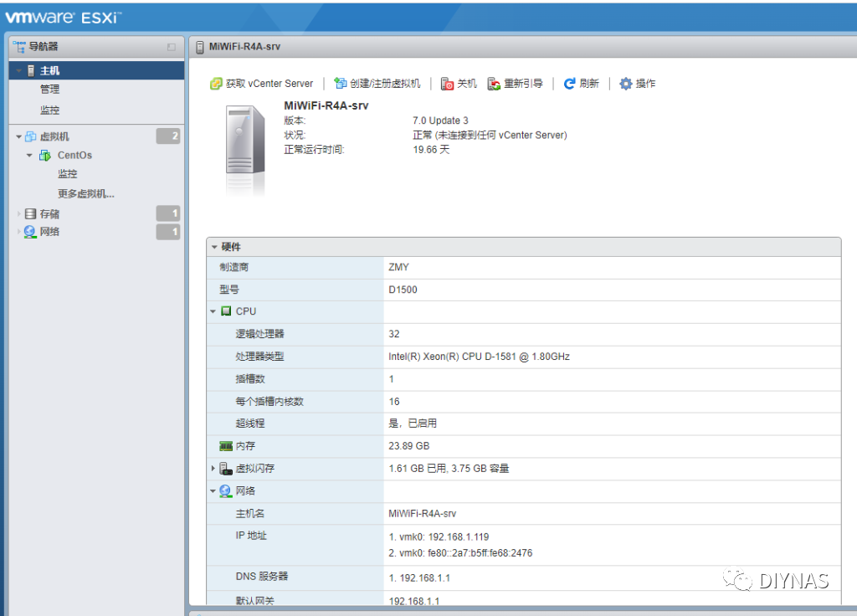Expand the 网络 node in Navigator
This screenshot has height=616, width=857.
pos(19,232)
